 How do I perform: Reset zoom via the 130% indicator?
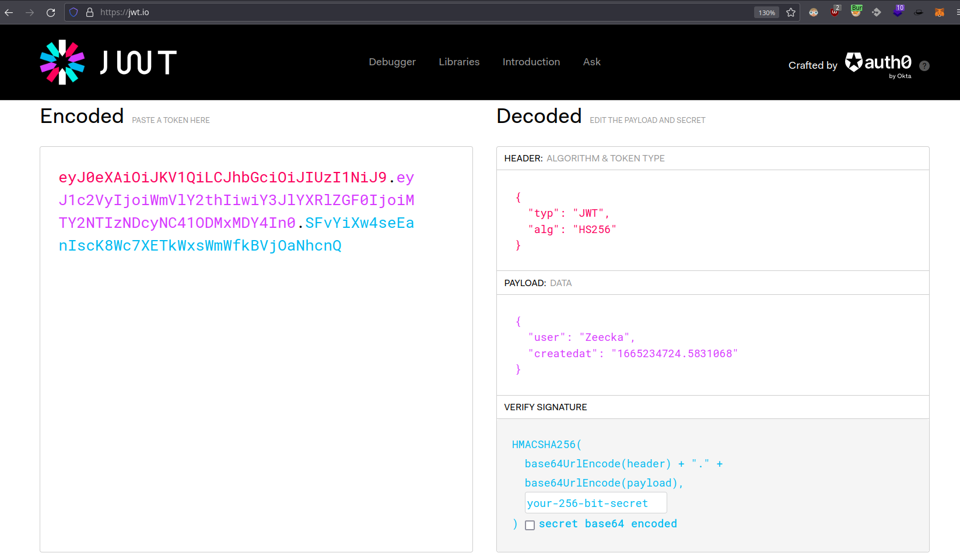click(x=766, y=12)
